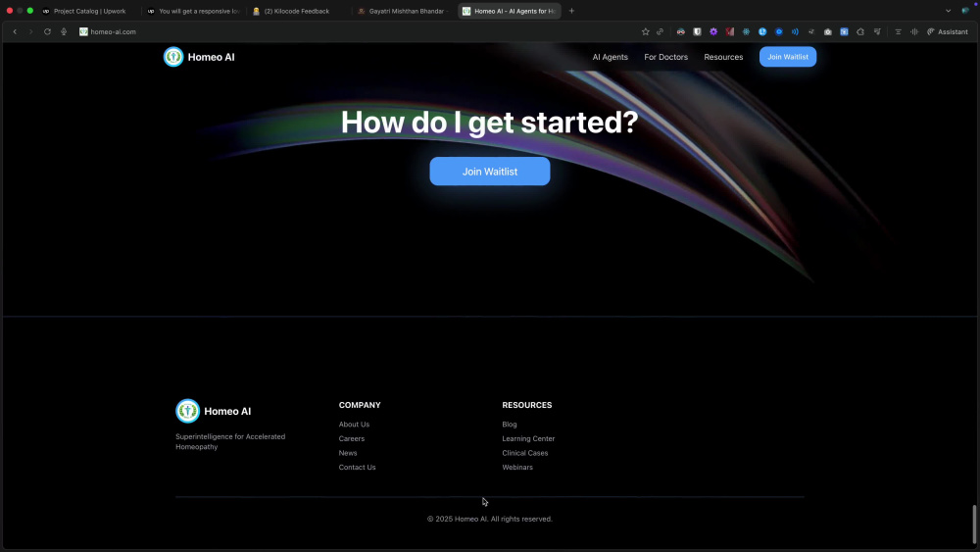Image resolution: width=980 pixels, height=552 pixels.
Task: Open the About Us footer link
Action: (354, 424)
